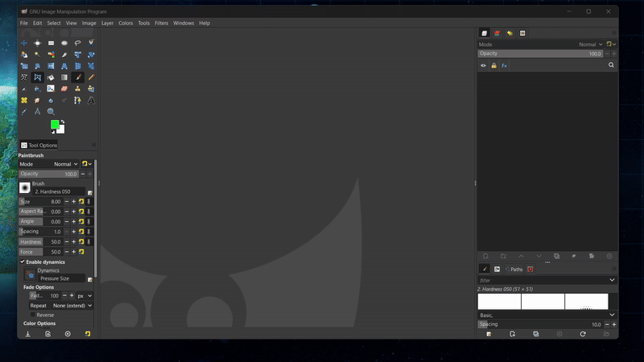Open Paintbrush Mode Normal dropdown

point(49,164)
